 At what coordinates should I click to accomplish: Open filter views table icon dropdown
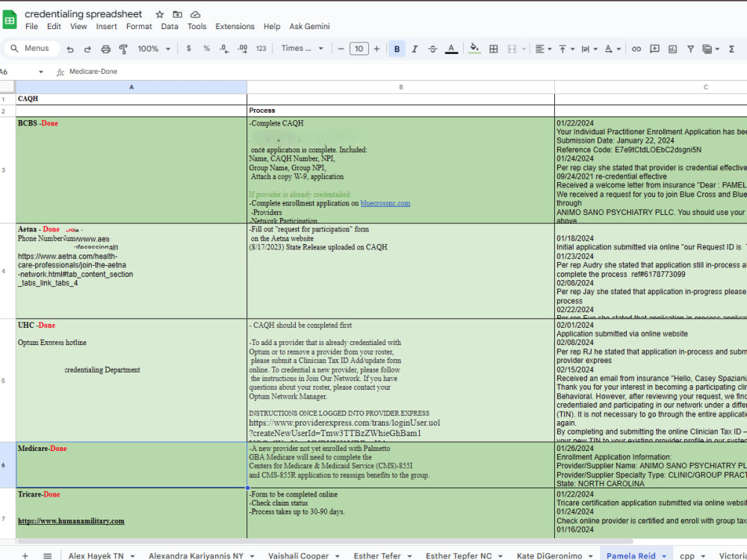coord(711,49)
